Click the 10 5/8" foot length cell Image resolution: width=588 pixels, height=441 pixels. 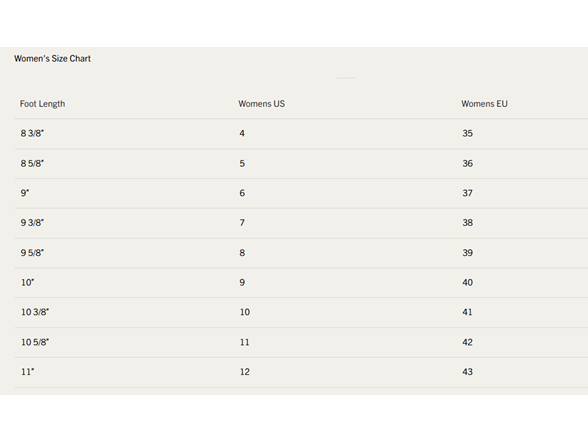35,342
